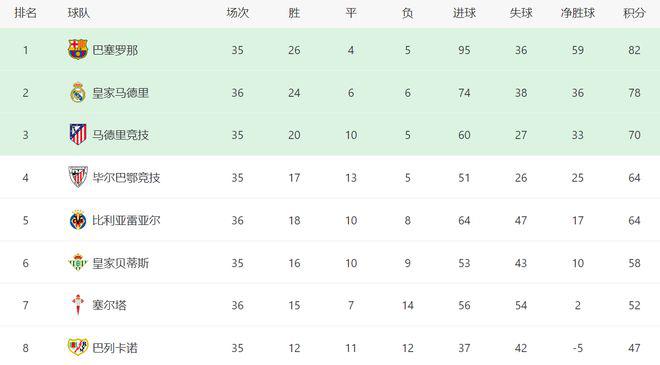Image resolution: width=660 pixels, height=365 pixels.
Task: Open Athletic Bilbao's crest icon
Action: tap(78, 177)
